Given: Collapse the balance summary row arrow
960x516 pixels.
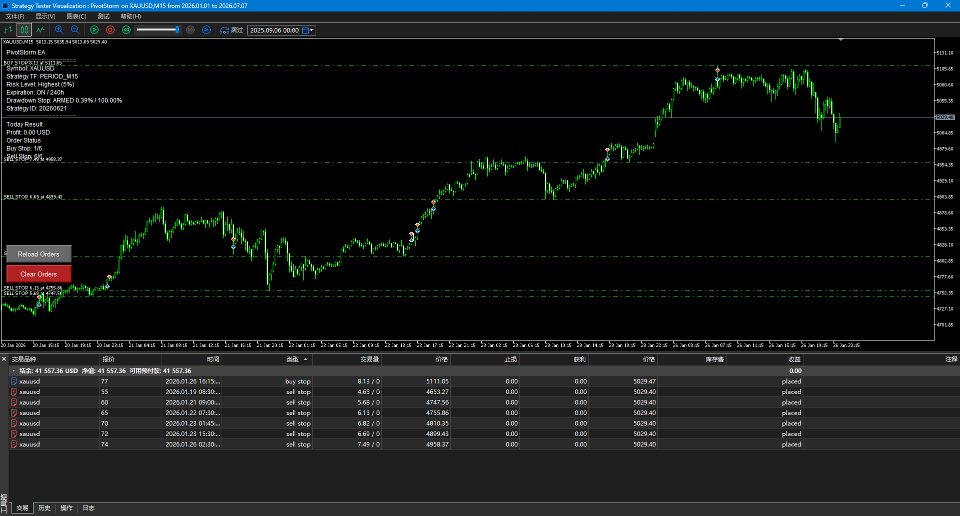Looking at the screenshot, I should pyautogui.click(x=13, y=371).
